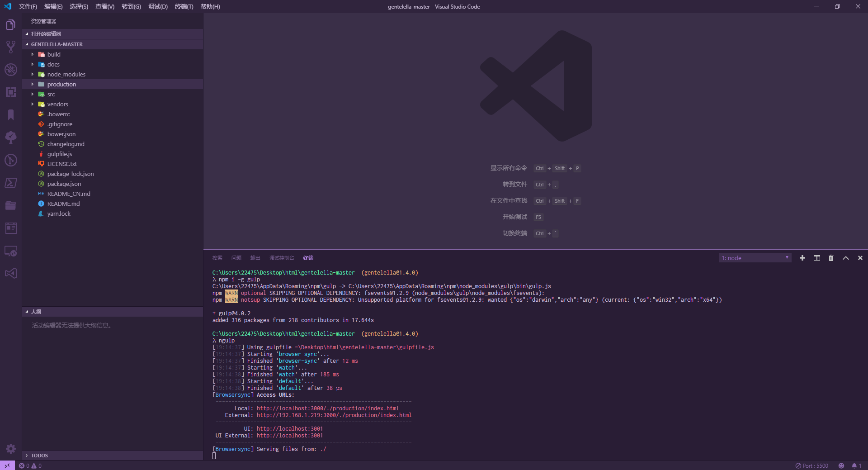Open the yarn.lock file
Image resolution: width=868 pixels, height=470 pixels.
113,214
